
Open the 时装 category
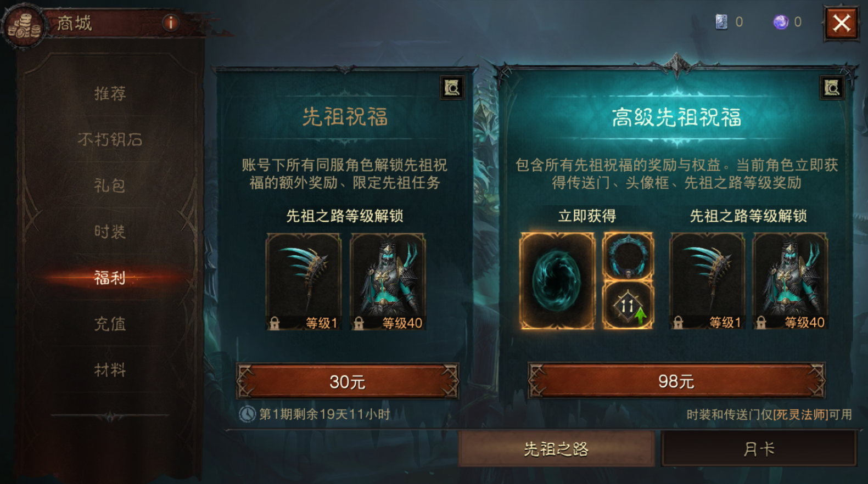pyautogui.click(x=110, y=232)
